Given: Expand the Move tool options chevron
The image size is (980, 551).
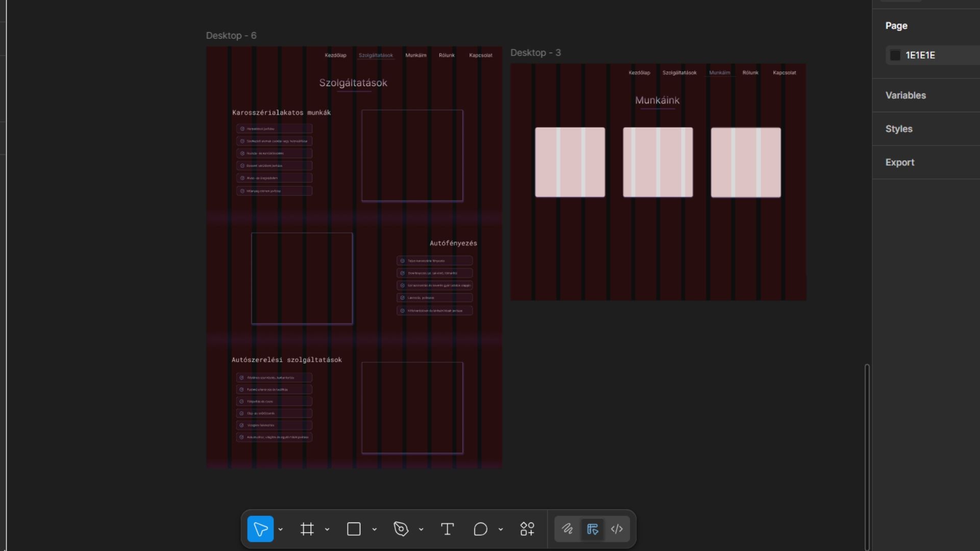Looking at the screenshot, I should click(x=280, y=530).
